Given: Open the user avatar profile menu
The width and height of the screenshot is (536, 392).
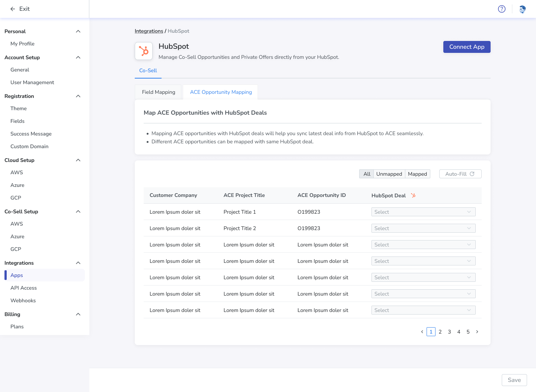Looking at the screenshot, I should [523, 9].
